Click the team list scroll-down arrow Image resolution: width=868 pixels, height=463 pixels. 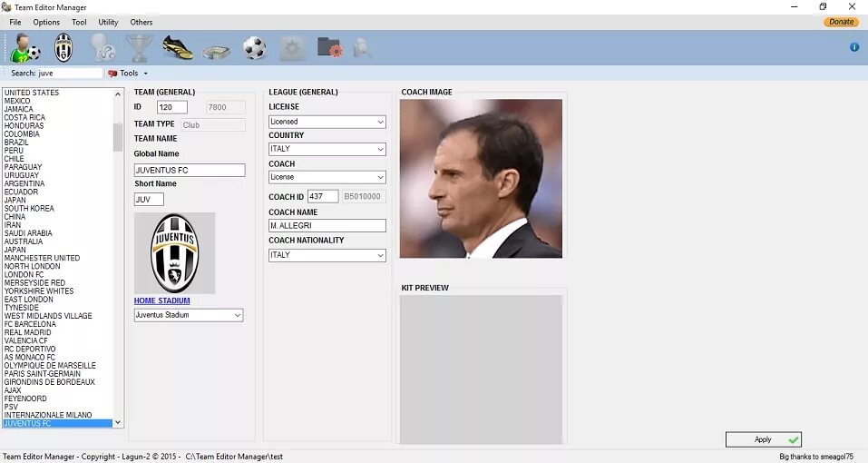[x=117, y=422]
